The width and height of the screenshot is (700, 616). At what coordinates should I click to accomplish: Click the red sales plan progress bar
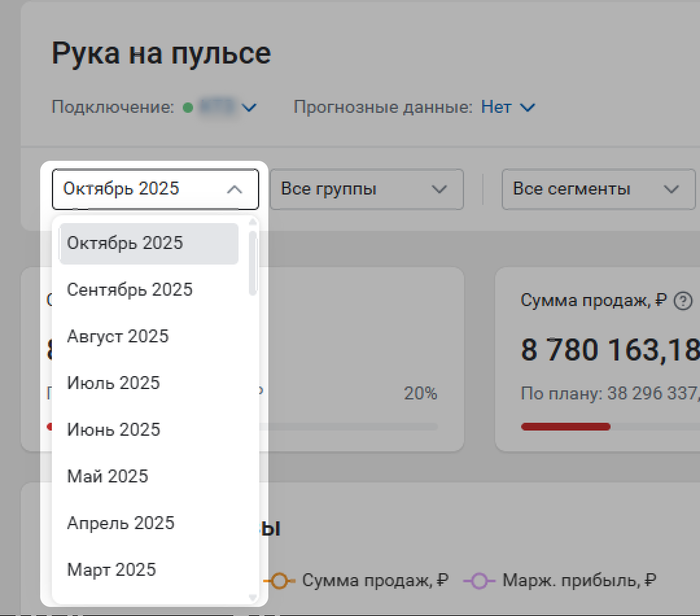[x=565, y=427]
